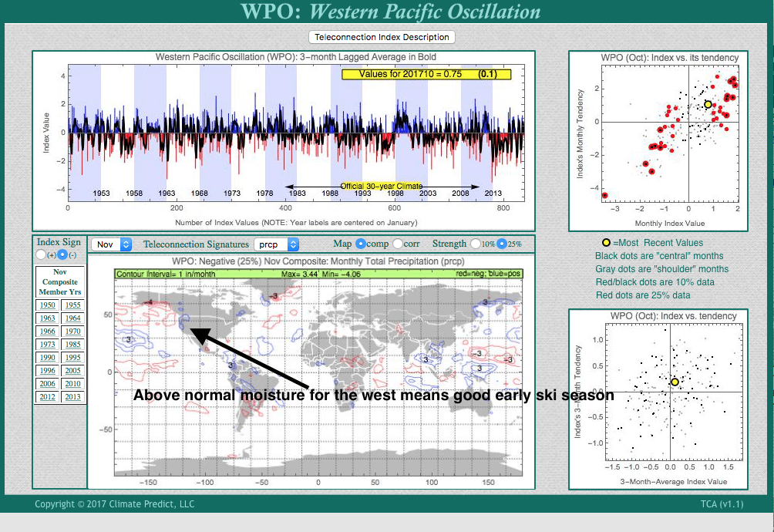Select the corr map radio button
Screen dimensions: 774x532
pyautogui.click(x=397, y=244)
